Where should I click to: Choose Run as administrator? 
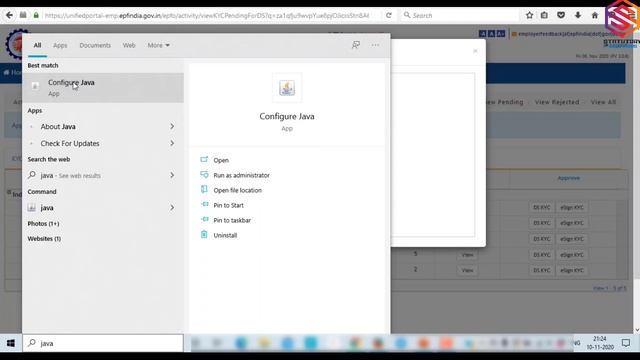pos(241,176)
